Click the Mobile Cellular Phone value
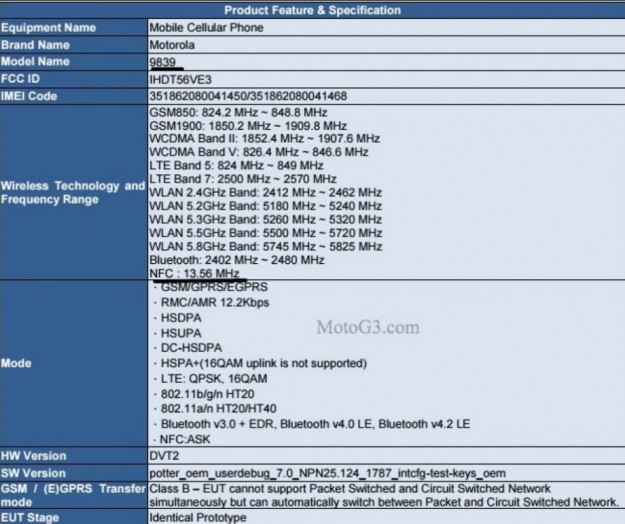625x524 pixels. [206, 27]
